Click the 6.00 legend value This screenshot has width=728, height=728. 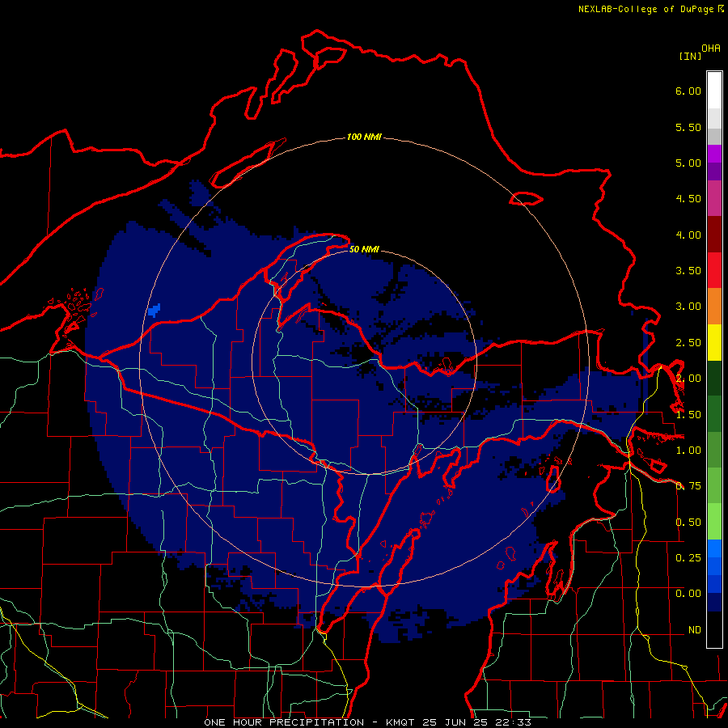[x=688, y=91]
